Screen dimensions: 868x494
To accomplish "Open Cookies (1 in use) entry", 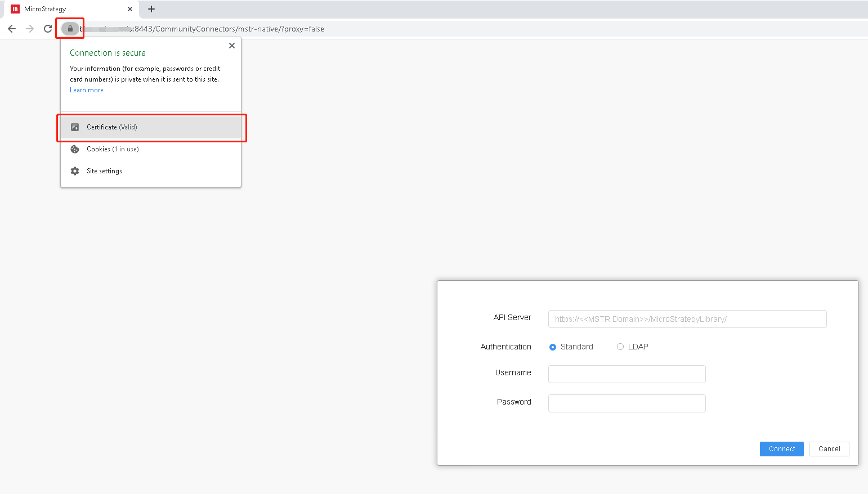I will (x=113, y=149).
